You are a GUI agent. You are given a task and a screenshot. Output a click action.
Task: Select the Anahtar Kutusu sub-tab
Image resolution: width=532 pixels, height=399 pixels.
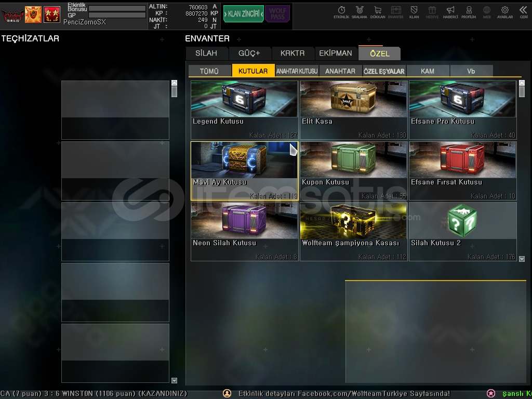(x=297, y=71)
